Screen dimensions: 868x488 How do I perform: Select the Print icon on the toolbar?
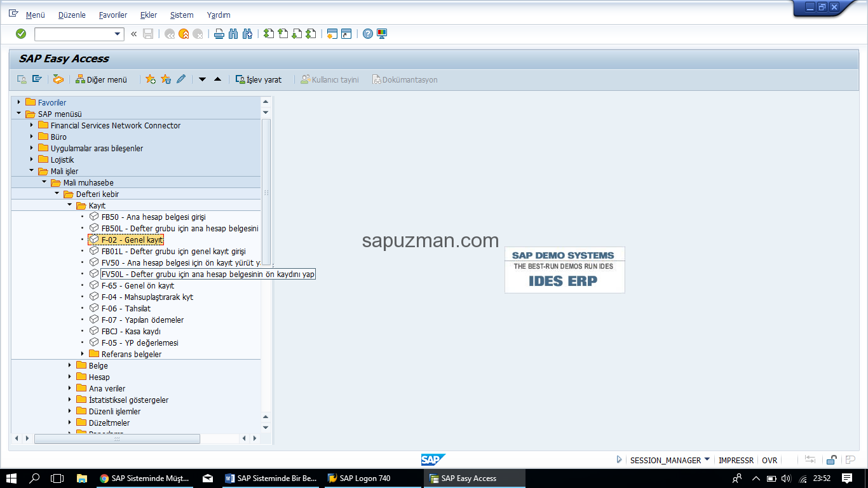click(x=219, y=34)
